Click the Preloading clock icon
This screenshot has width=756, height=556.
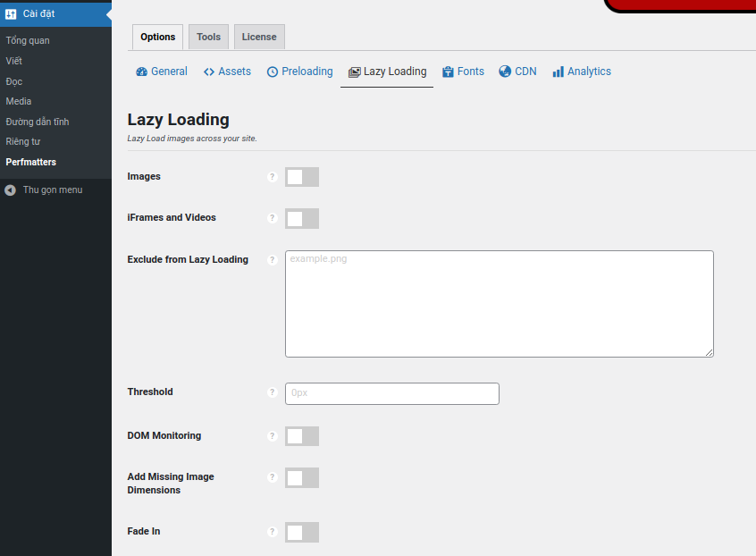[273, 72]
